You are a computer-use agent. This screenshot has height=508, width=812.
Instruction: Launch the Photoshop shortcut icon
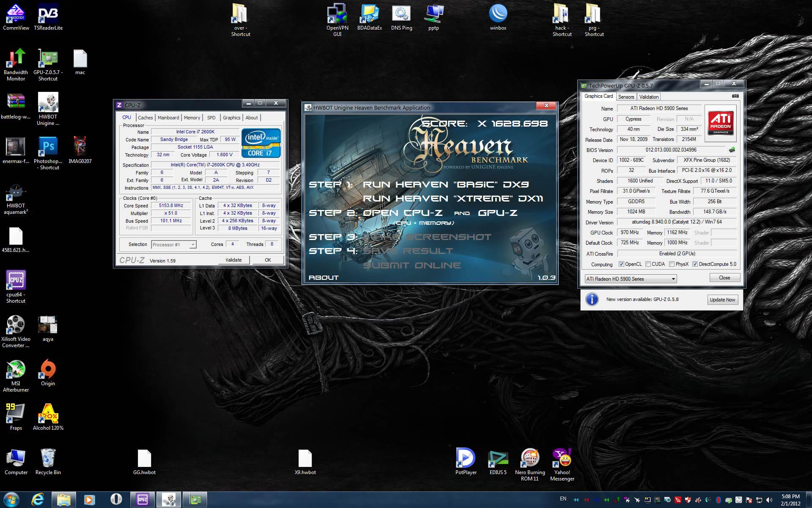[48, 153]
